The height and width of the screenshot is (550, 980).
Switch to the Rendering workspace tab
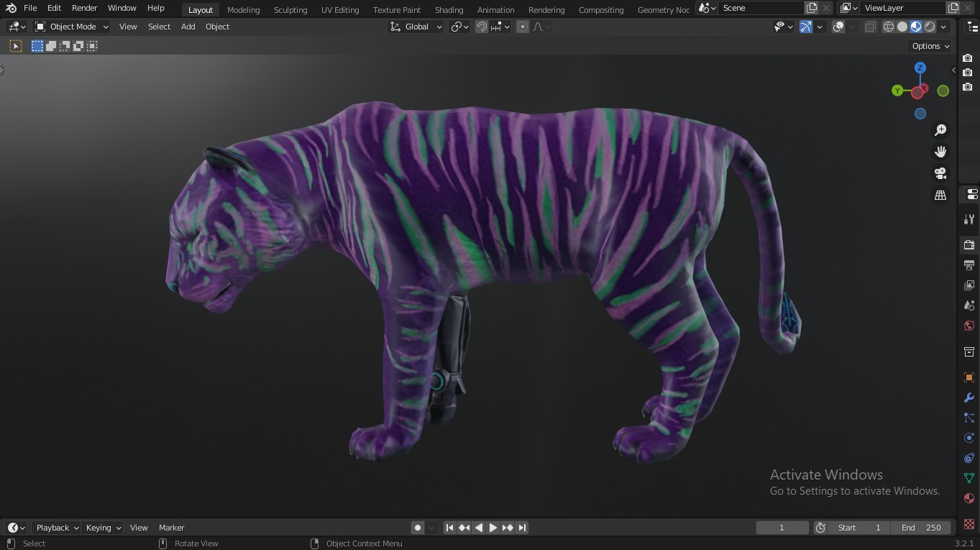(546, 10)
